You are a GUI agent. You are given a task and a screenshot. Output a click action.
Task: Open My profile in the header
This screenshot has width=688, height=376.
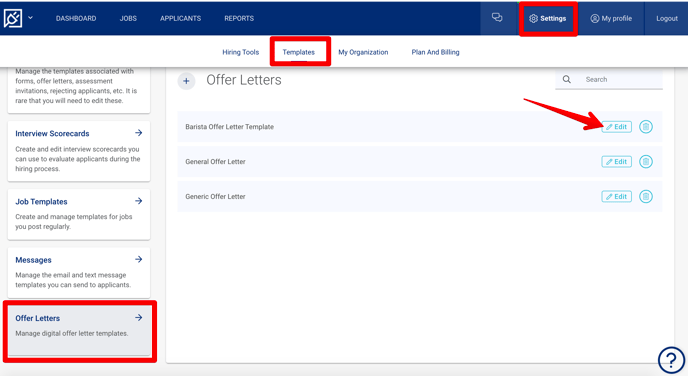pyautogui.click(x=611, y=18)
